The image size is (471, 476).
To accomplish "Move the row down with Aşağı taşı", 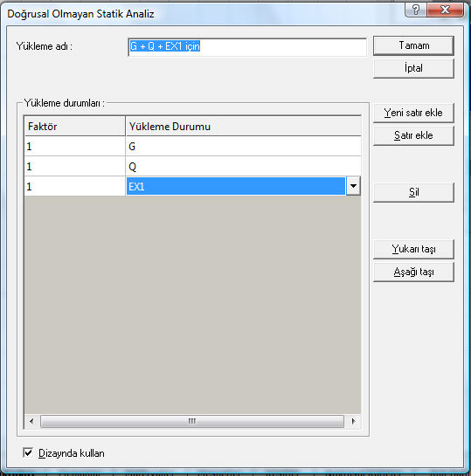I will click(x=413, y=272).
